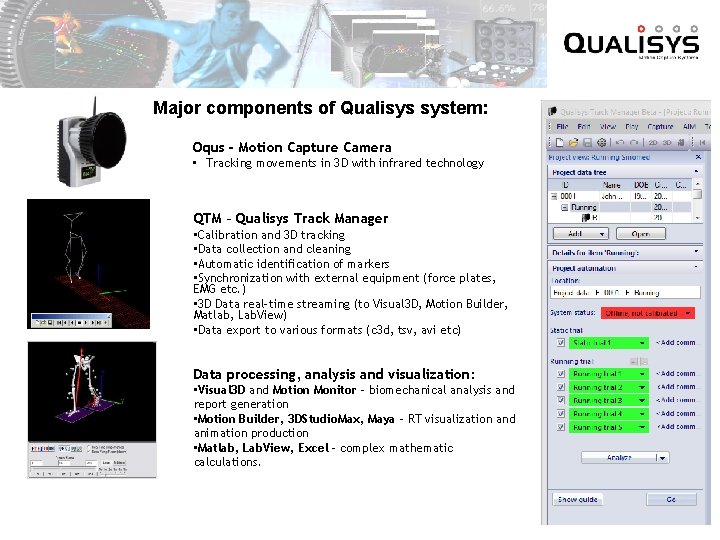Close the Project view panel

pyautogui.click(x=698, y=157)
